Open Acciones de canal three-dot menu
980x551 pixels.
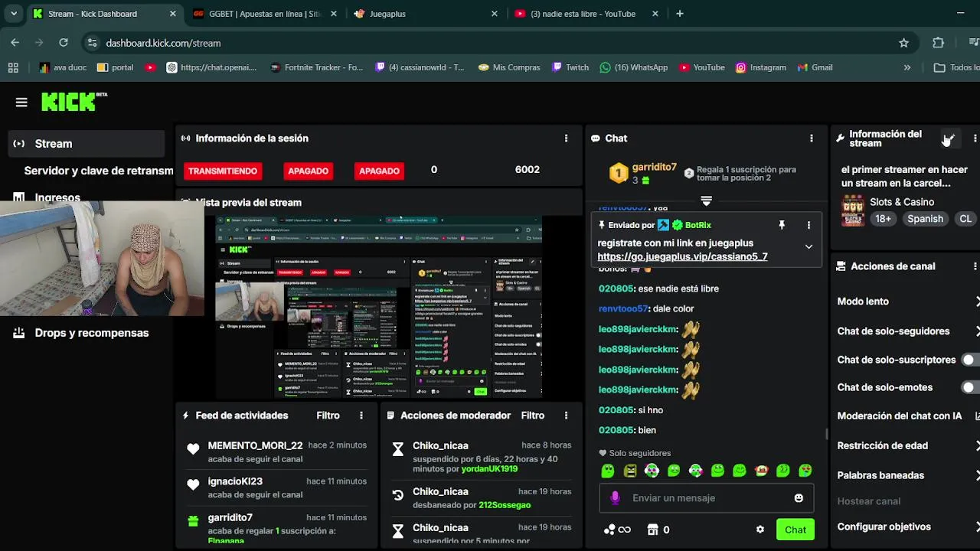(x=975, y=266)
